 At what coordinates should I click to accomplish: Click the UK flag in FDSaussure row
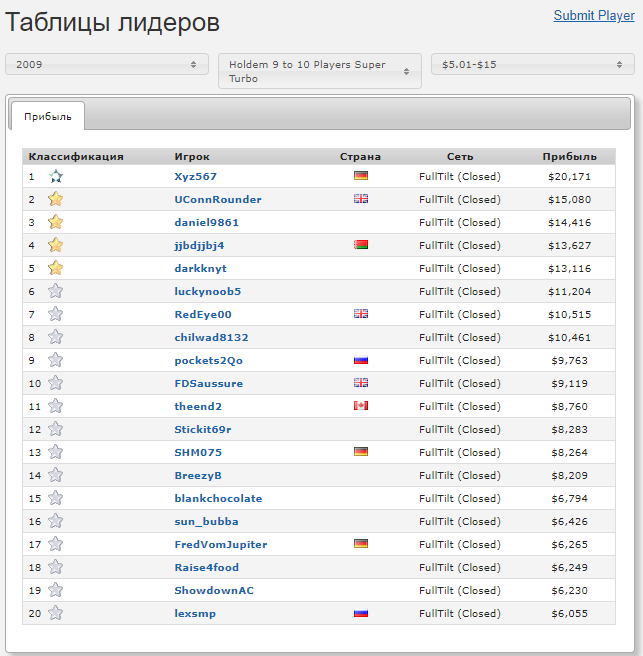(x=361, y=383)
